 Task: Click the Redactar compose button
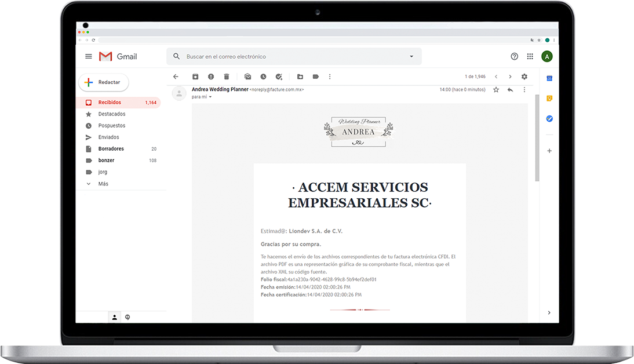pyautogui.click(x=104, y=82)
